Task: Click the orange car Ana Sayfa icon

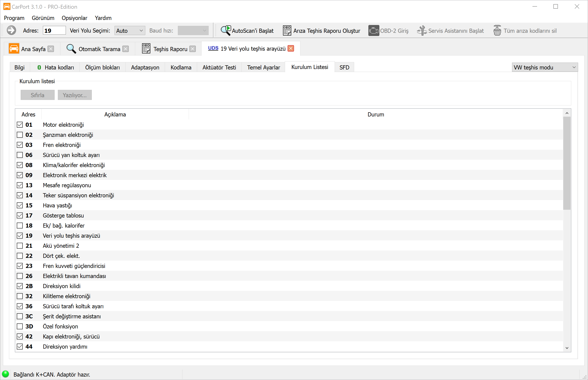Action: point(14,49)
